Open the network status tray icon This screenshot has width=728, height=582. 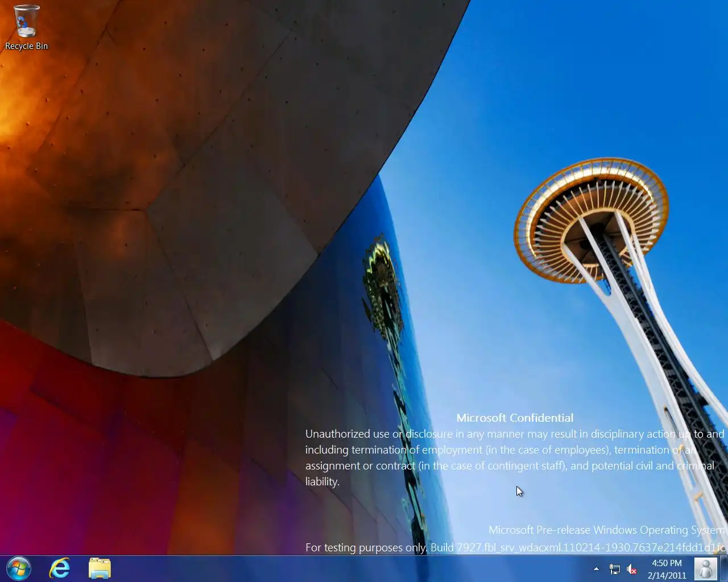[x=615, y=569]
